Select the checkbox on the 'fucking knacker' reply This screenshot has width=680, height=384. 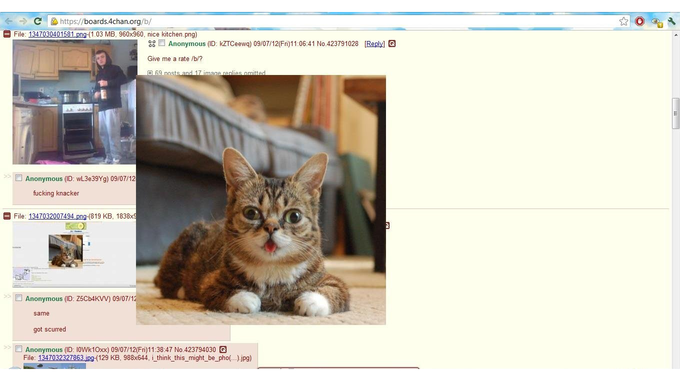click(x=19, y=178)
